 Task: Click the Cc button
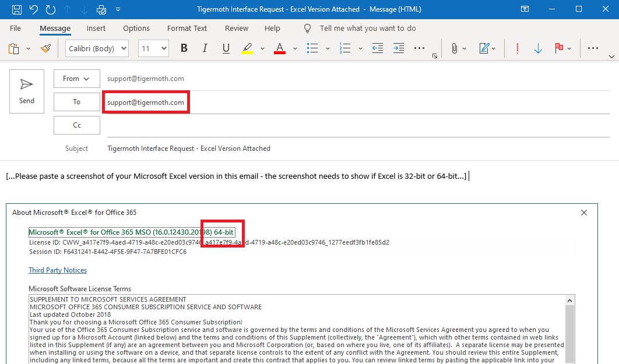(76, 125)
